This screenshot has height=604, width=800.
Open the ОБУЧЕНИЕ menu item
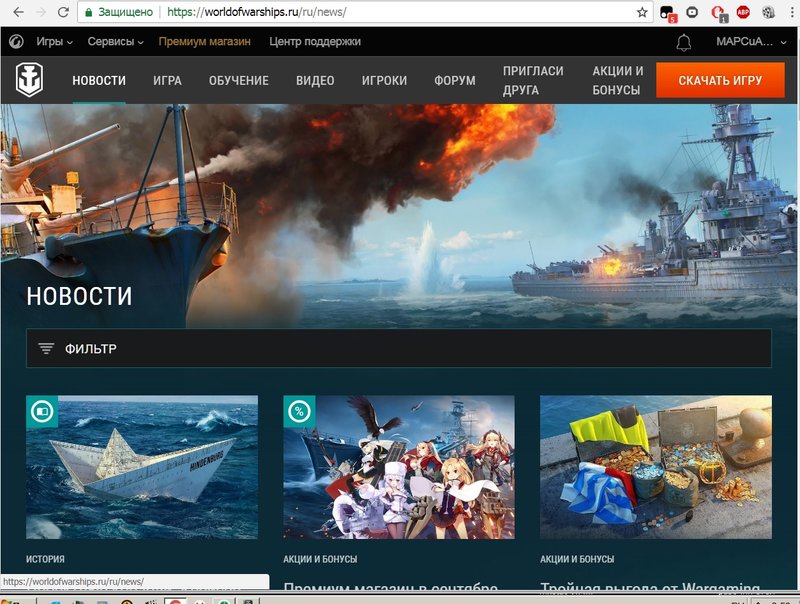tap(239, 81)
